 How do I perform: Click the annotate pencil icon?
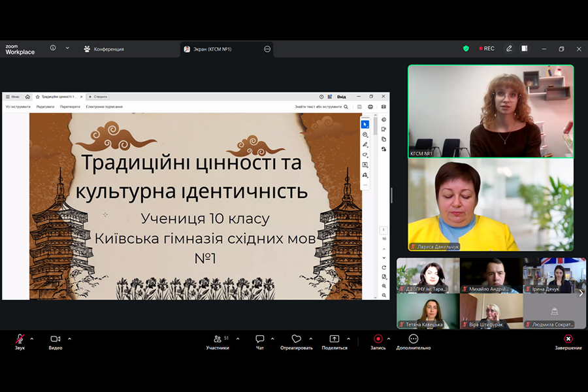tap(509, 48)
